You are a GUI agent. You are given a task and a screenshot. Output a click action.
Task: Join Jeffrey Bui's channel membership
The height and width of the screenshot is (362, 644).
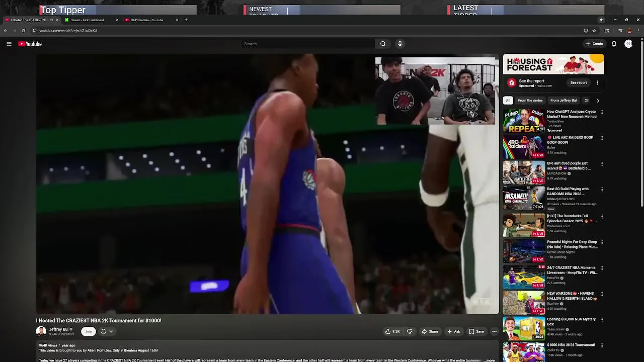(x=89, y=331)
